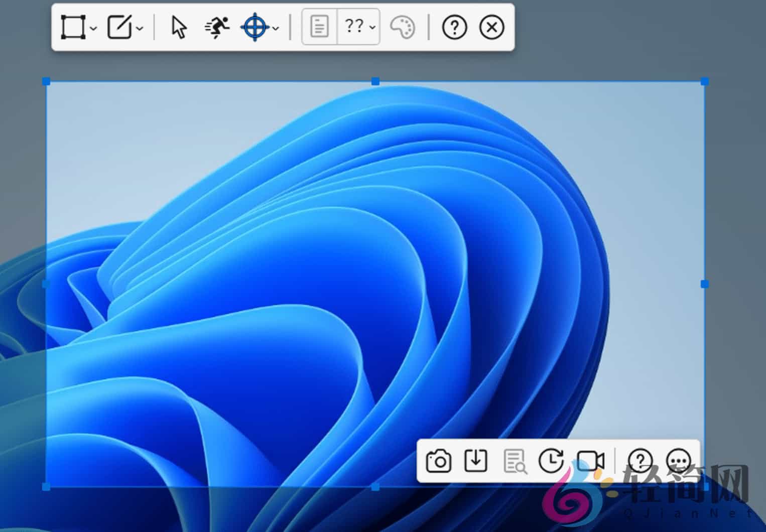Viewport: 766px width, 532px height.
Task: Expand the crosshair tool dropdown arrow
Action: point(276,29)
